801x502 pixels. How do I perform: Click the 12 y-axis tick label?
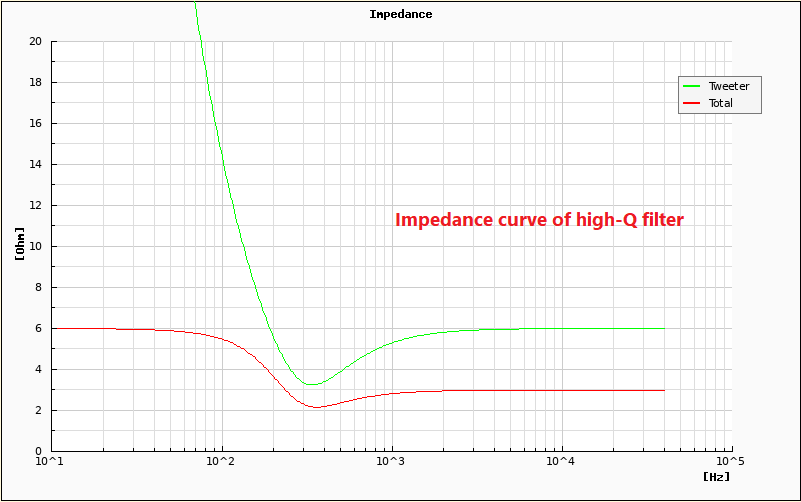[35, 205]
